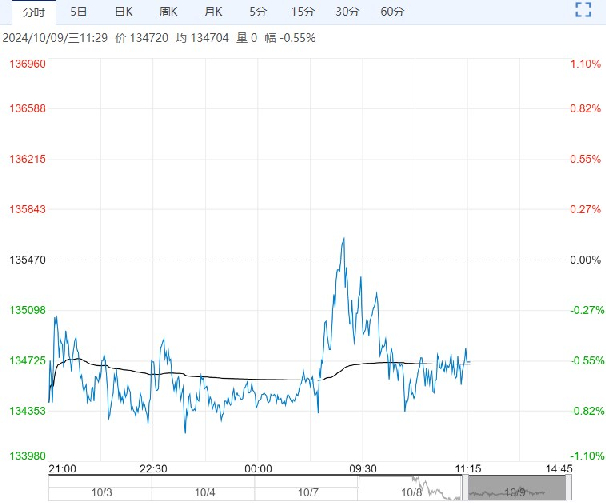
Task: Click the 135470 baseline price label
Action: [27, 260]
